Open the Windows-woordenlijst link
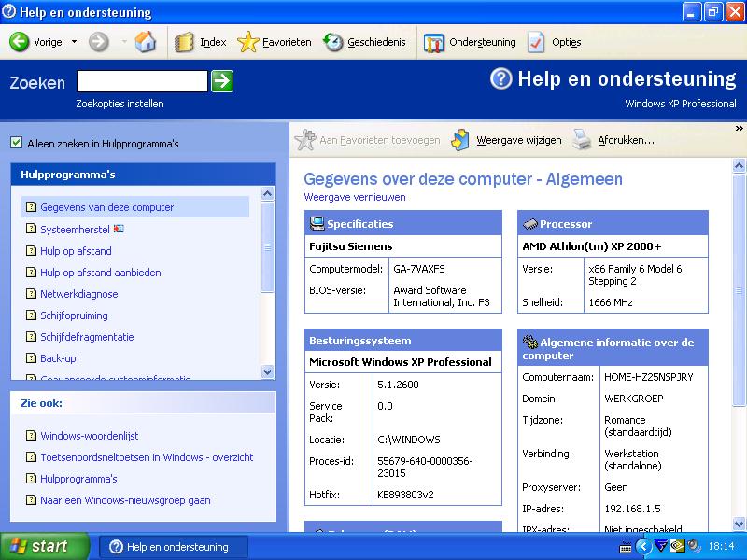The image size is (747, 560). point(89,436)
